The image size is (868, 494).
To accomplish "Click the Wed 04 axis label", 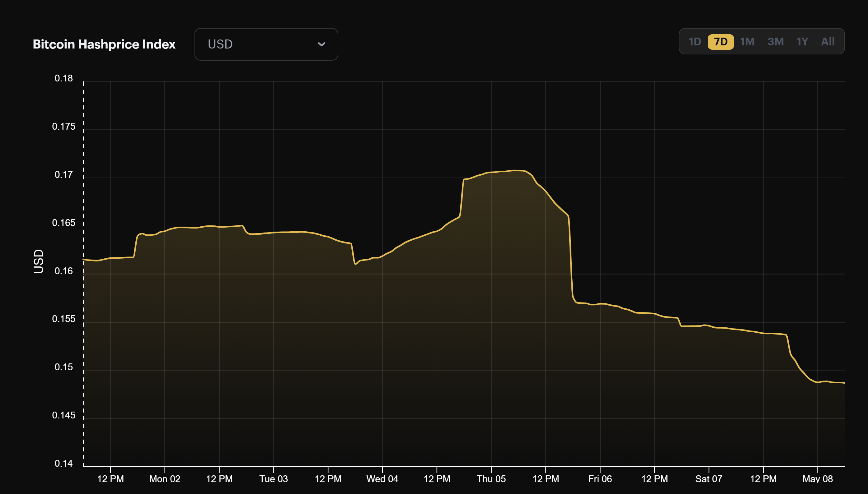I will click(382, 479).
